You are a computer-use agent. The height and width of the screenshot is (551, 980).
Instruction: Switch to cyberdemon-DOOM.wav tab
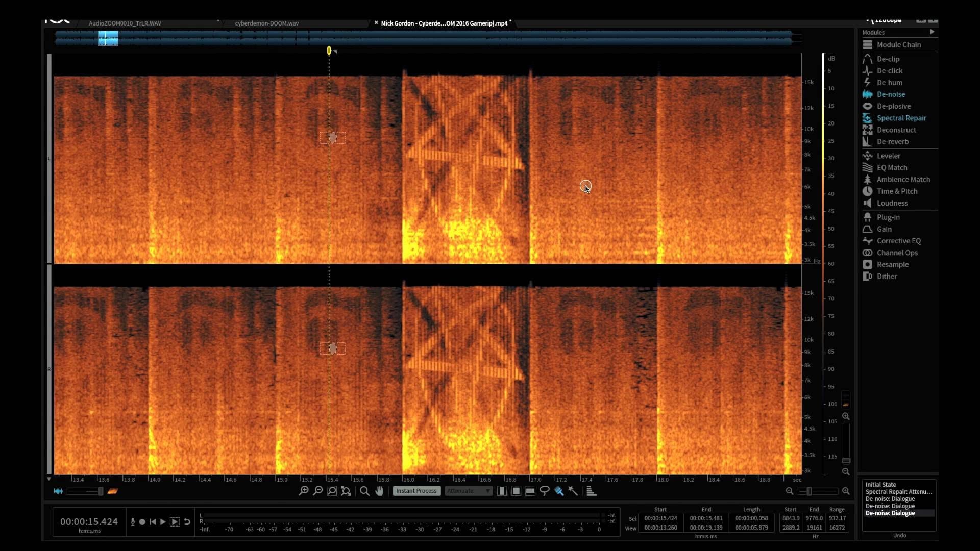click(x=266, y=23)
